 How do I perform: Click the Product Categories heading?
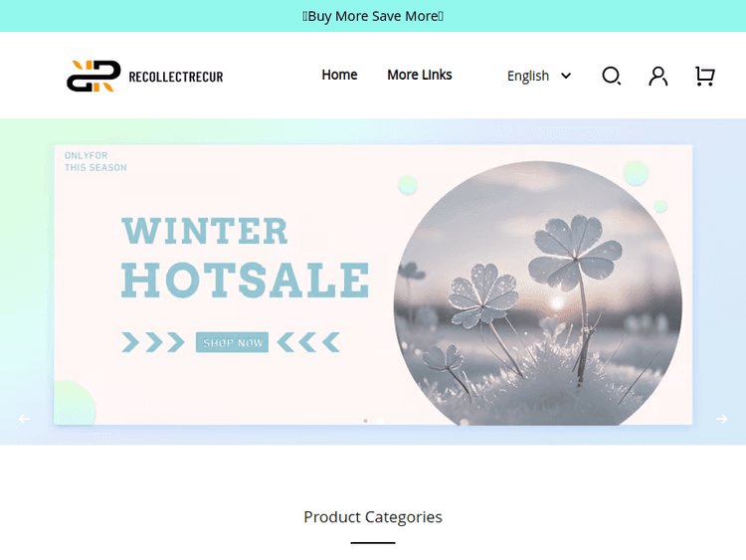coord(373,516)
